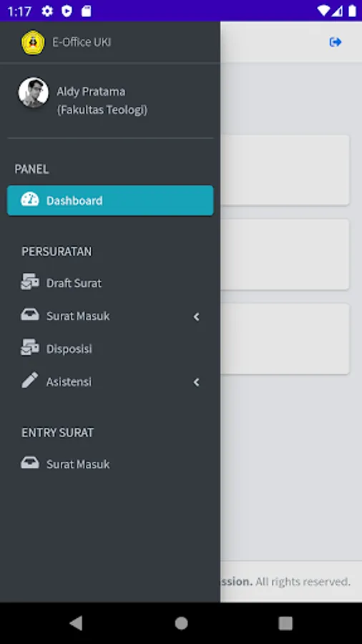Click the Surat Masuk inbox icon under Persuratan
The height and width of the screenshot is (644, 362).
coord(30,315)
